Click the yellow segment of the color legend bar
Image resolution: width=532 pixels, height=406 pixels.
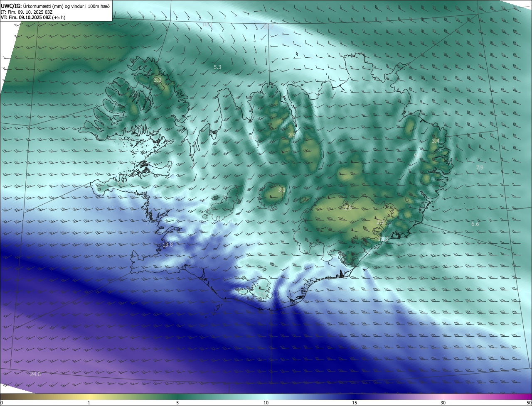pos(89,397)
